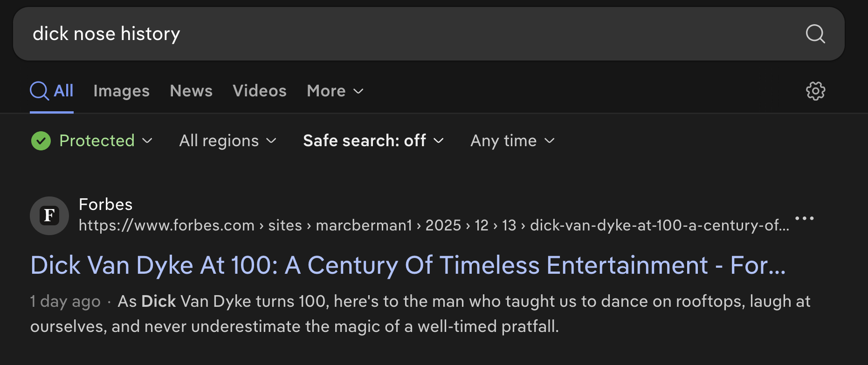
Task: Click the magnifier icon beside All tab
Action: [x=39, y=91]
